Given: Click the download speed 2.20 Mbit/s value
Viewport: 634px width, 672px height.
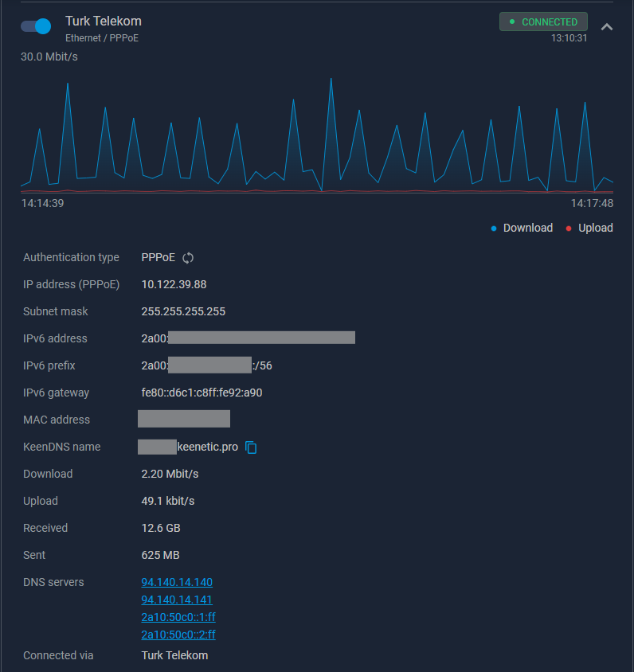Looking at the screenshot, I should (x=170, y=474).
